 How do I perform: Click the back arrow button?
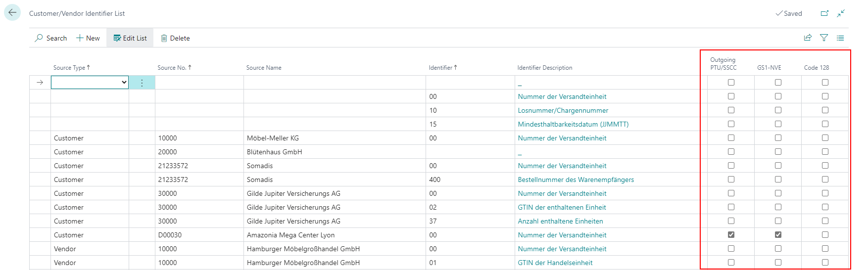click(x=12, y=13)
